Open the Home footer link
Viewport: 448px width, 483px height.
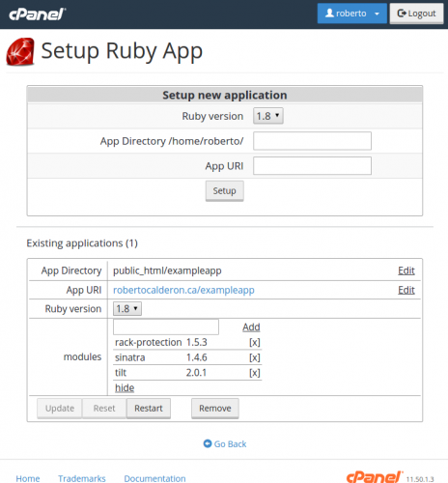pos(28,478)
